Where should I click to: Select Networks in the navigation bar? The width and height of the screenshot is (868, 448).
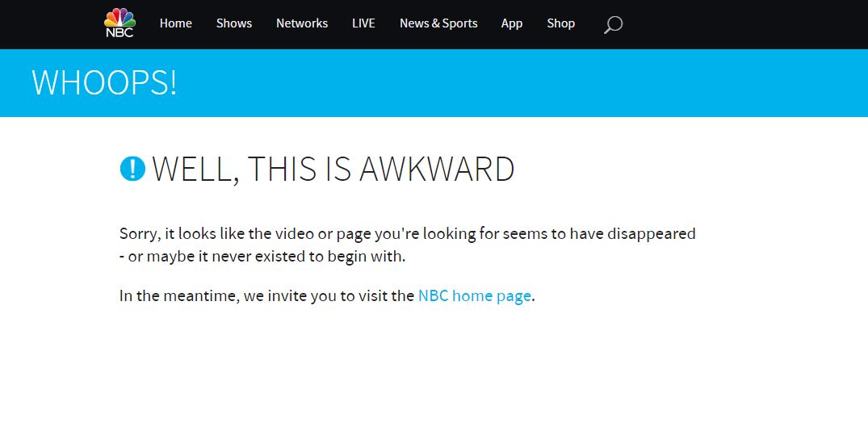302,23
